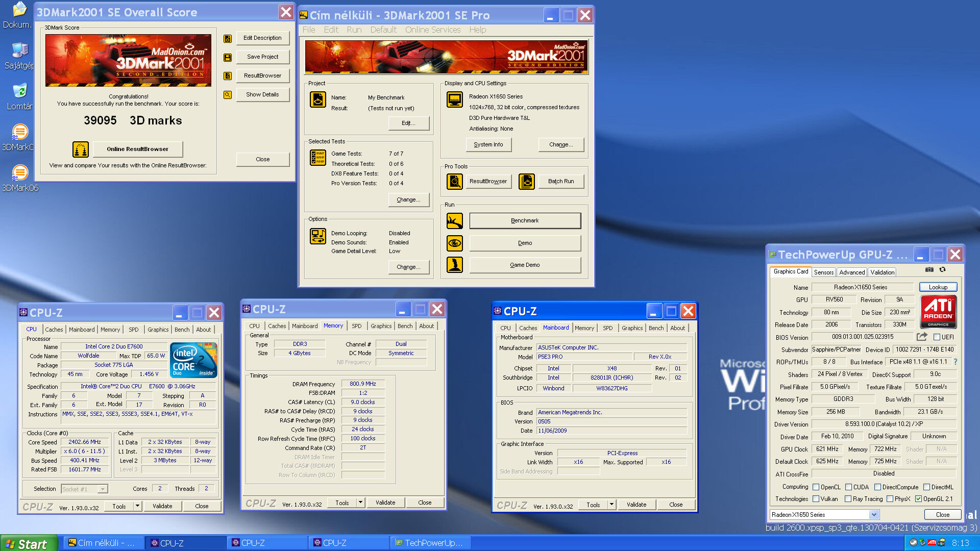The image size is (980, 551).
Task: Click the ResultBrowser icon in the Overall Score window
Action: (228, 76)
